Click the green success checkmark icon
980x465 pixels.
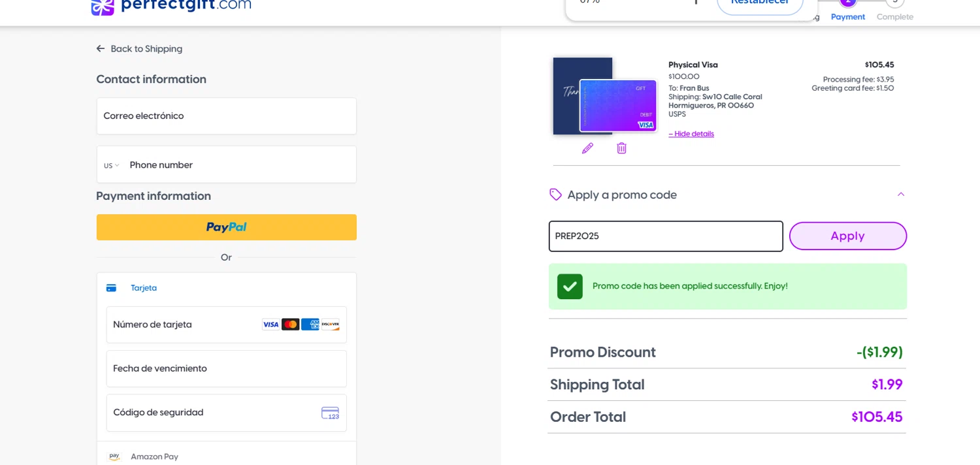click(570, 286)
